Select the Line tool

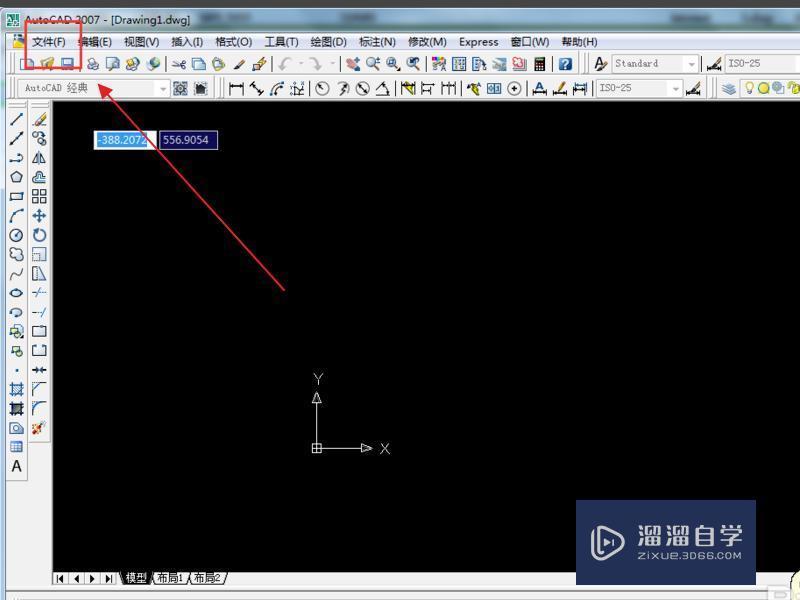14,121
